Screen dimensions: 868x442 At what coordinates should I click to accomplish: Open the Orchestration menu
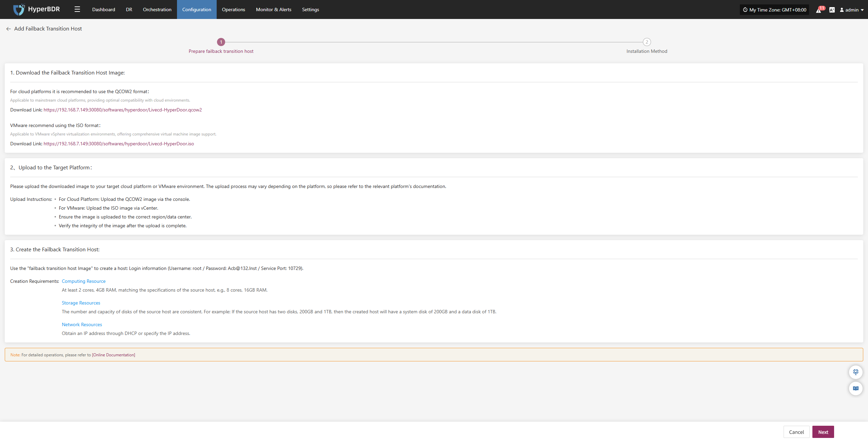(x=157, y=9)
